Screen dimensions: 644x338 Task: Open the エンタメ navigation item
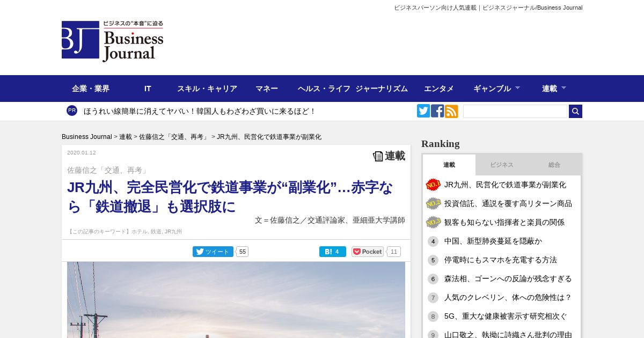tap(439, 89)
